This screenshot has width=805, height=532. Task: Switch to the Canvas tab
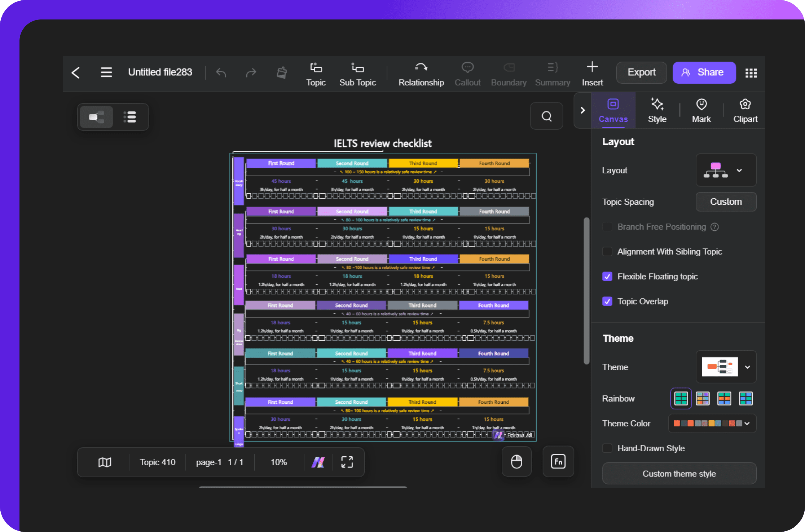click(x=613, y=111)
